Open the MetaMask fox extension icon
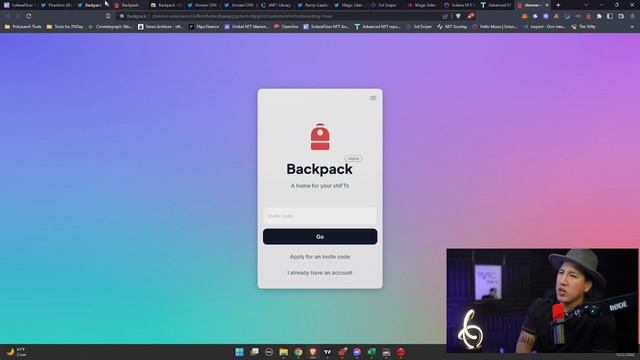Viewport: 640px width, 360px height. tap(524, 16)
